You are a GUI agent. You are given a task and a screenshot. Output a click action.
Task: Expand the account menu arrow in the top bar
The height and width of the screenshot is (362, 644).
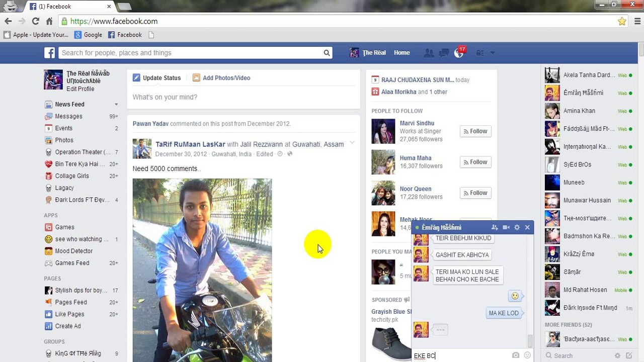pos(493,53)
